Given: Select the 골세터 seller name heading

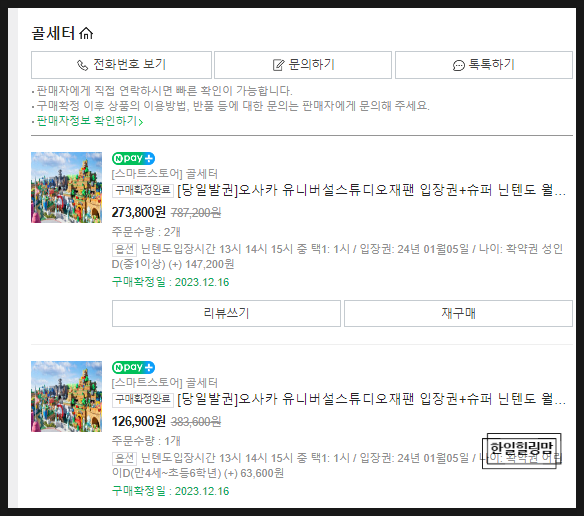Looking at the screenshot, I should pos(54,34).
